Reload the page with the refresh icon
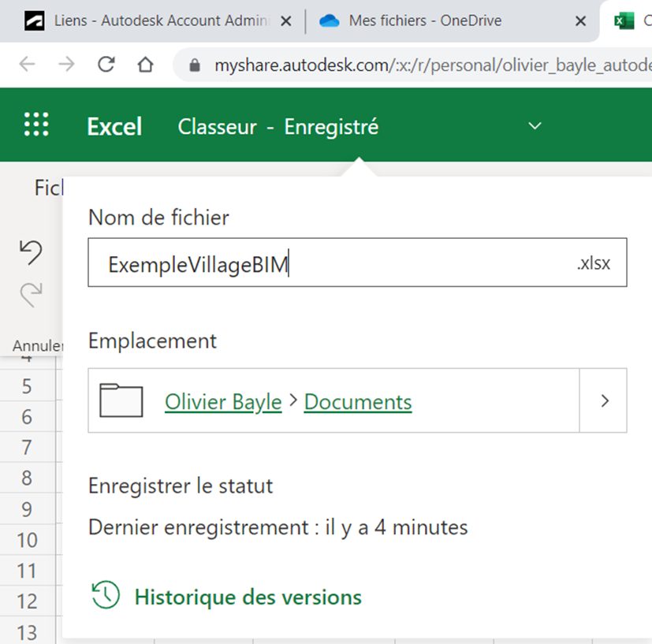The image size is (652, 644). [x=106, y=65]
